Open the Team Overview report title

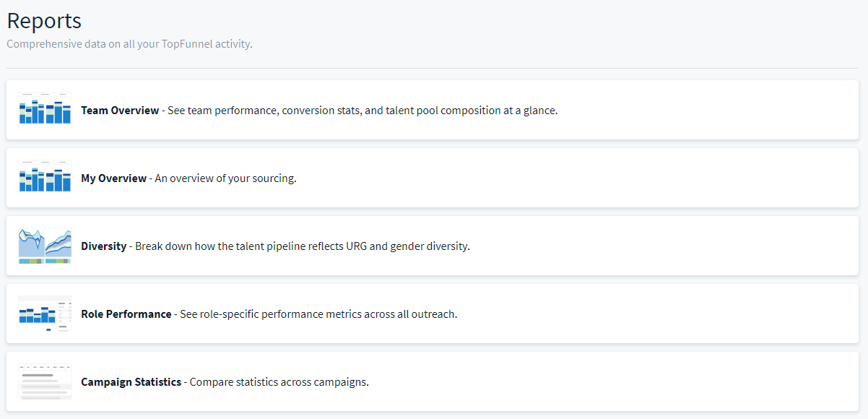tap(120, 111)
